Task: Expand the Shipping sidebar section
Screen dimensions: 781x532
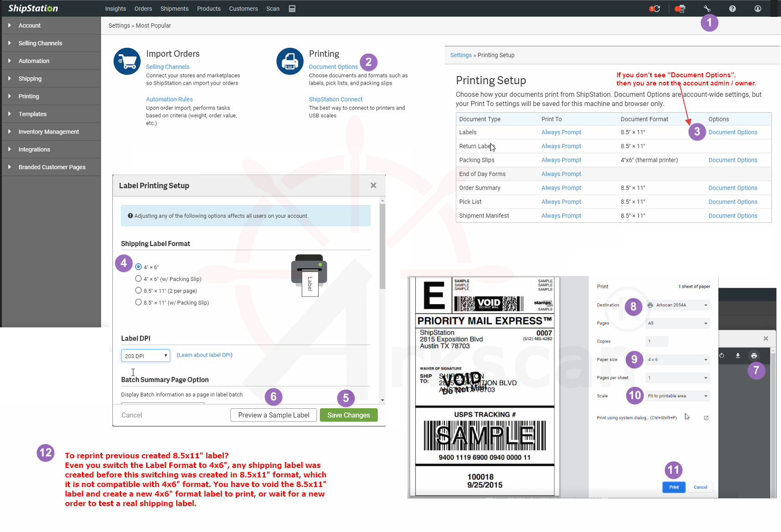Action: (x=51, y=79)
